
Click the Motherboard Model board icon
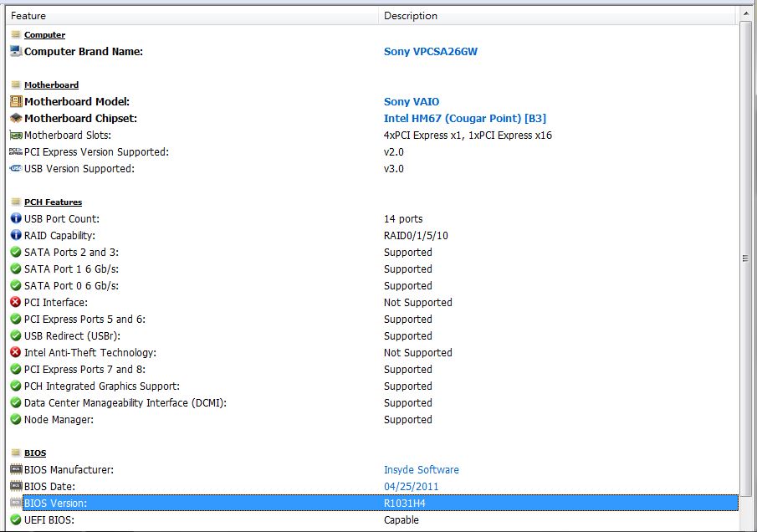[x=16, y=101]
